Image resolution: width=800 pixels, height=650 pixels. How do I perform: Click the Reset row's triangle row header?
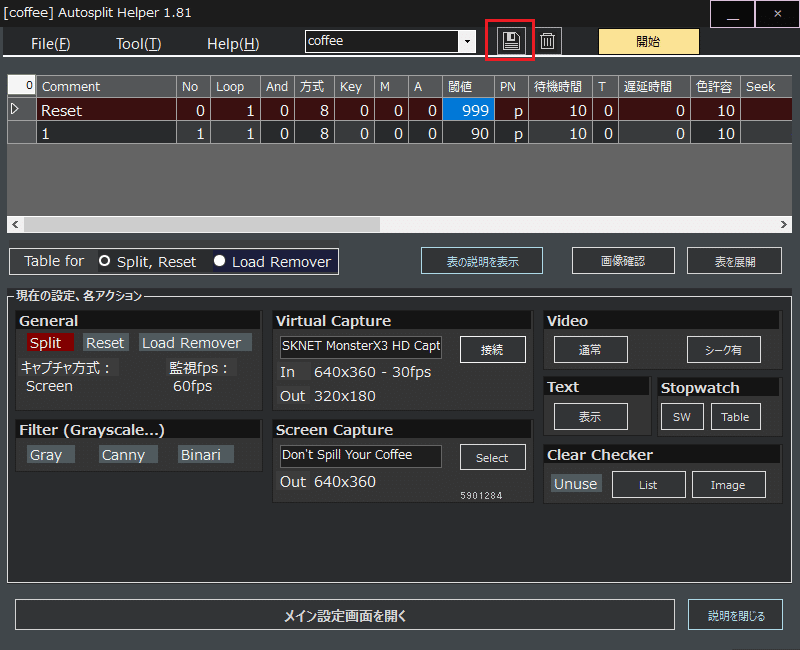[x=22, y=109]
